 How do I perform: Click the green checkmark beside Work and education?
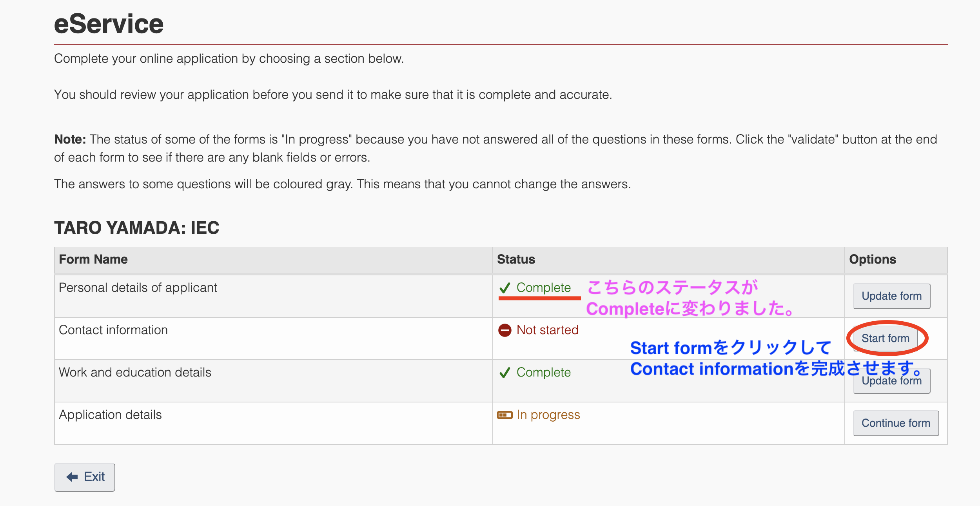505,373
